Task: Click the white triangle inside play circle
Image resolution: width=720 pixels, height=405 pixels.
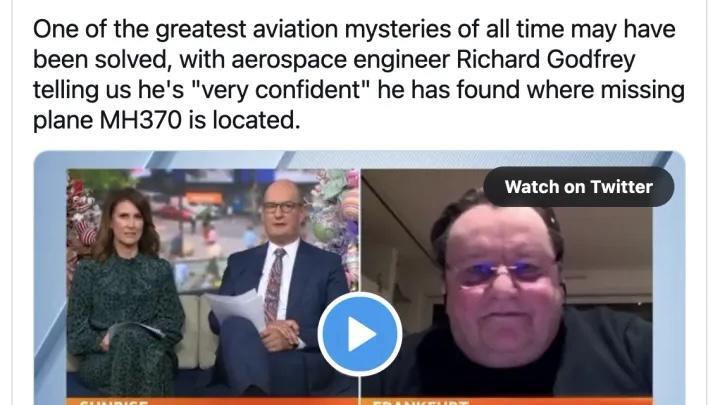Action: [x=362, y=334]
